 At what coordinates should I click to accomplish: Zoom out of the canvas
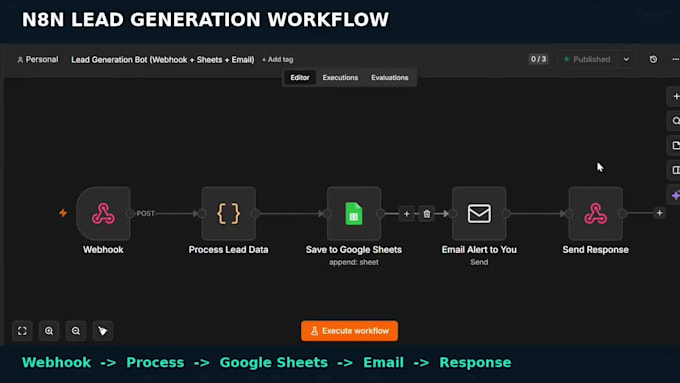76,331
